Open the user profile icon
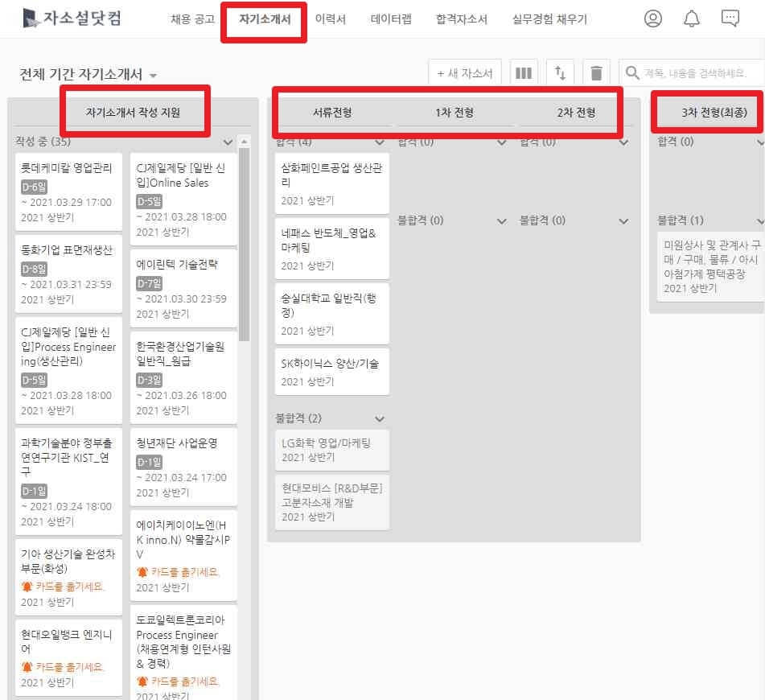 tap(653, 19)
